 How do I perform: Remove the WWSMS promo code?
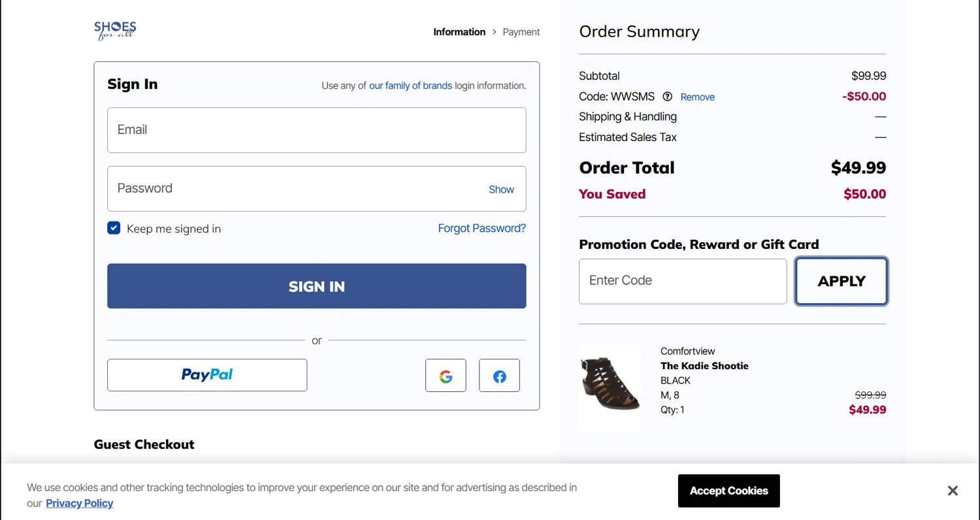click(697, 97)
